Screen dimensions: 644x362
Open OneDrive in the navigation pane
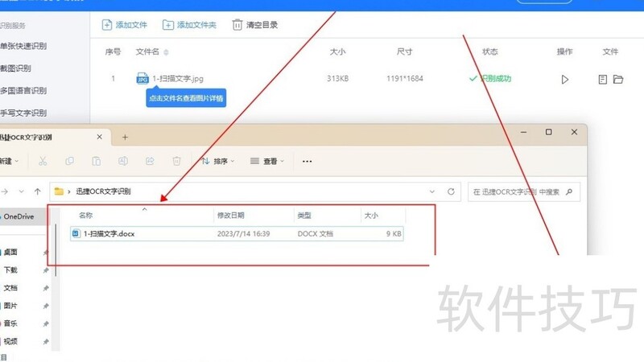[19, 216]
